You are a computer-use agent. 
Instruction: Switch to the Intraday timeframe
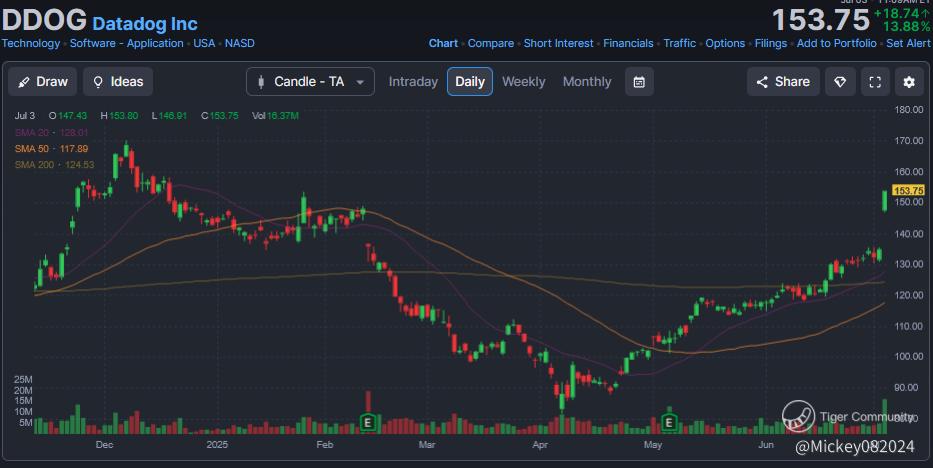(413, 81)
